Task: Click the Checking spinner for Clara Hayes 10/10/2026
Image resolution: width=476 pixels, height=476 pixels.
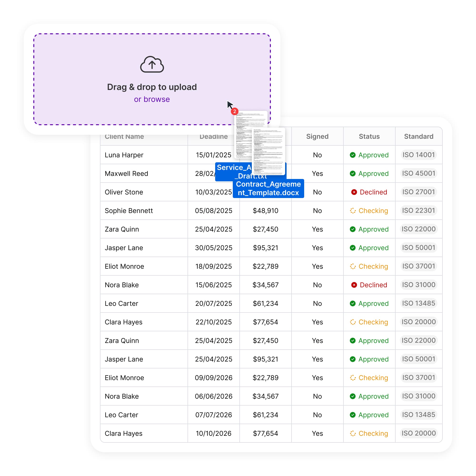Action: tap(353, 433)
